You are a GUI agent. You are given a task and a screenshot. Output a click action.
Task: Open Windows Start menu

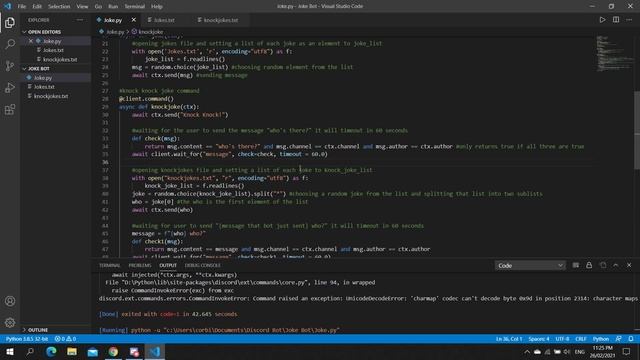(x=9, y=351)
